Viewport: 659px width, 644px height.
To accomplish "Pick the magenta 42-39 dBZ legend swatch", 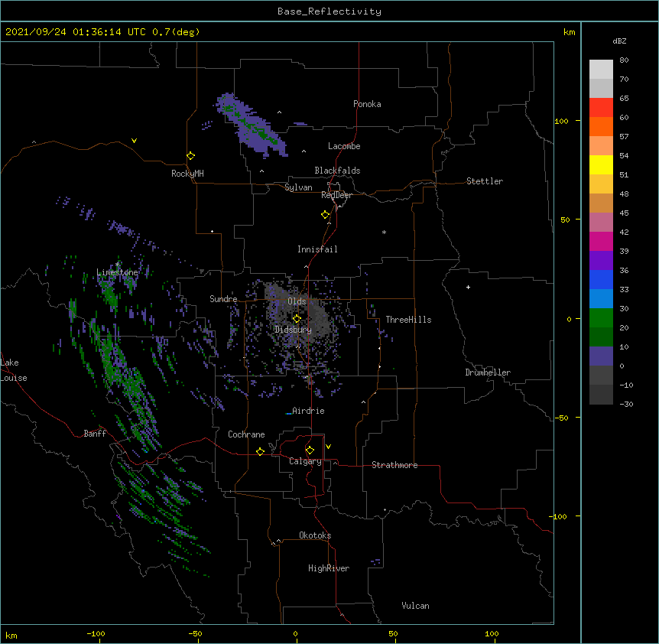I will click(x=601, y=241).
